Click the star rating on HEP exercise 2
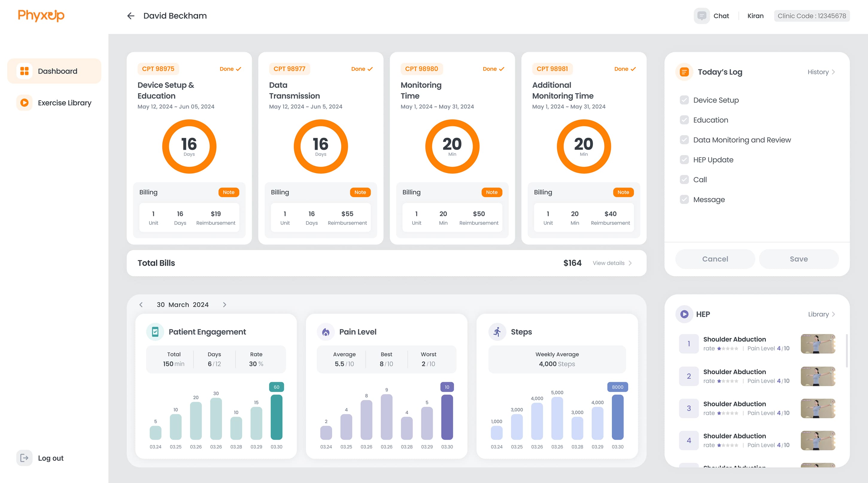 pyautogui.click(x=728, y=381)
